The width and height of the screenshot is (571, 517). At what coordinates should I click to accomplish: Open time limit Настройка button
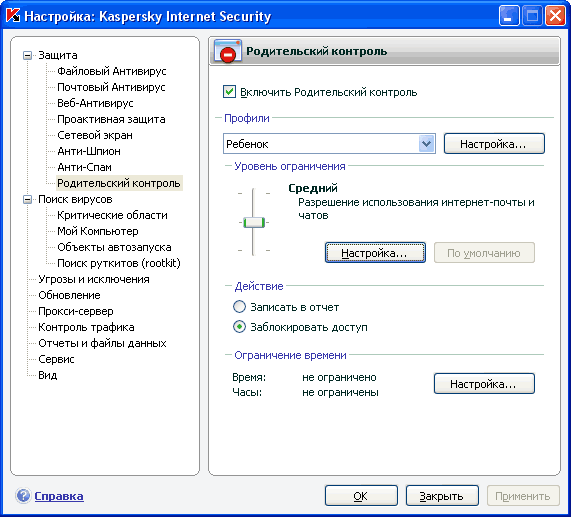pos(484,384)
